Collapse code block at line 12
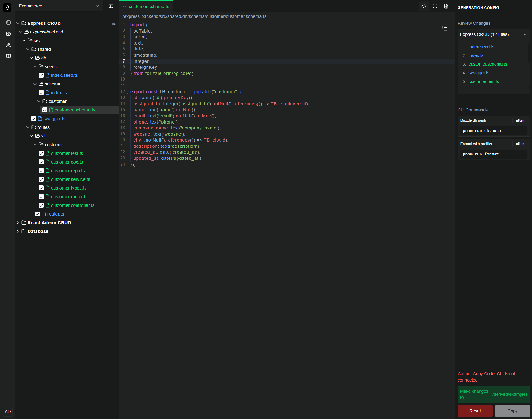 pos(127,93)
